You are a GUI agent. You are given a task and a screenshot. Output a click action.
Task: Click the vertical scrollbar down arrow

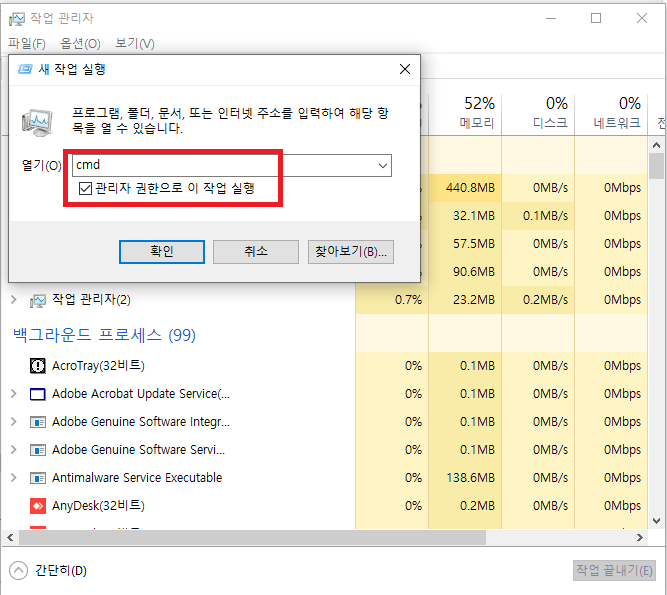tap(656, 521)
